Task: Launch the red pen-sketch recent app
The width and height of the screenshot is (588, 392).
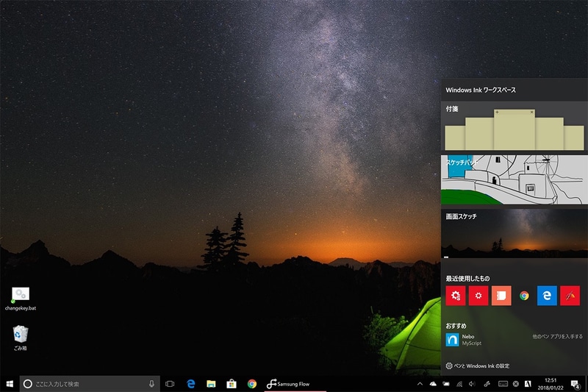Action: (570, 296)
